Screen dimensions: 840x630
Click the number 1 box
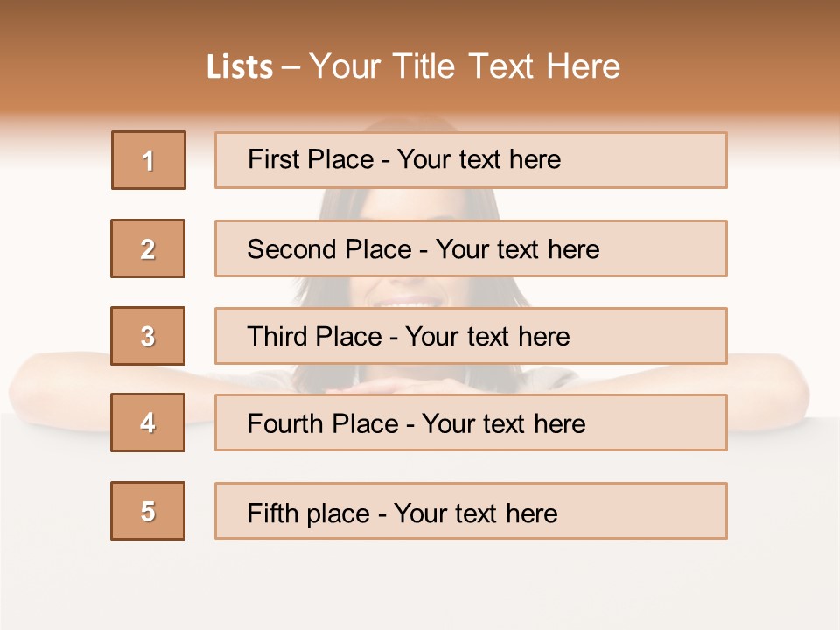(149, 160)
